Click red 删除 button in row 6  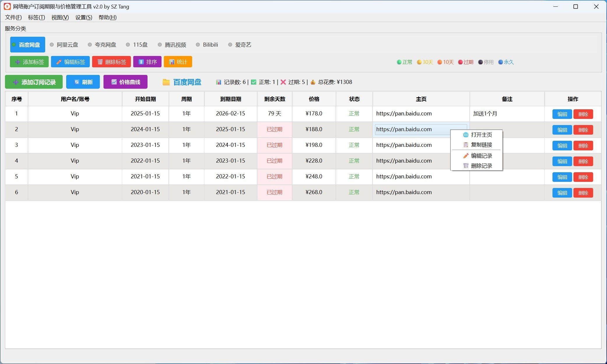pyautogui.click(x=583, y=193)
